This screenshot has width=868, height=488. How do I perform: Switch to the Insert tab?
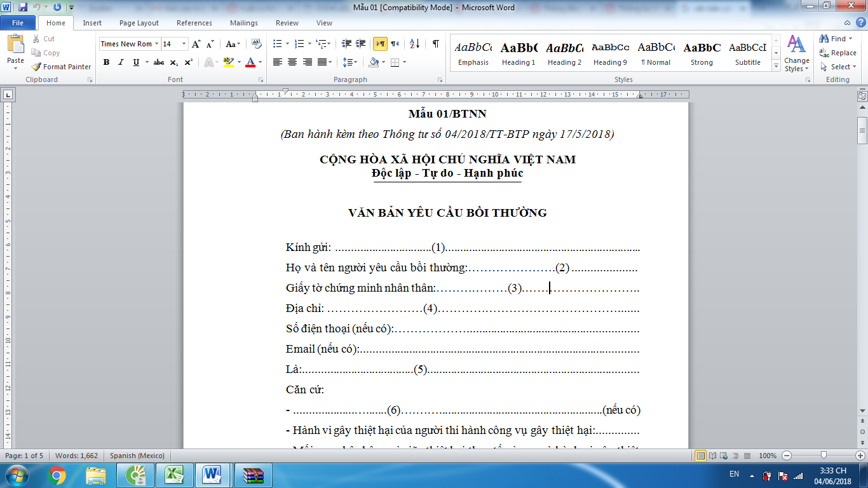point(92,23)
